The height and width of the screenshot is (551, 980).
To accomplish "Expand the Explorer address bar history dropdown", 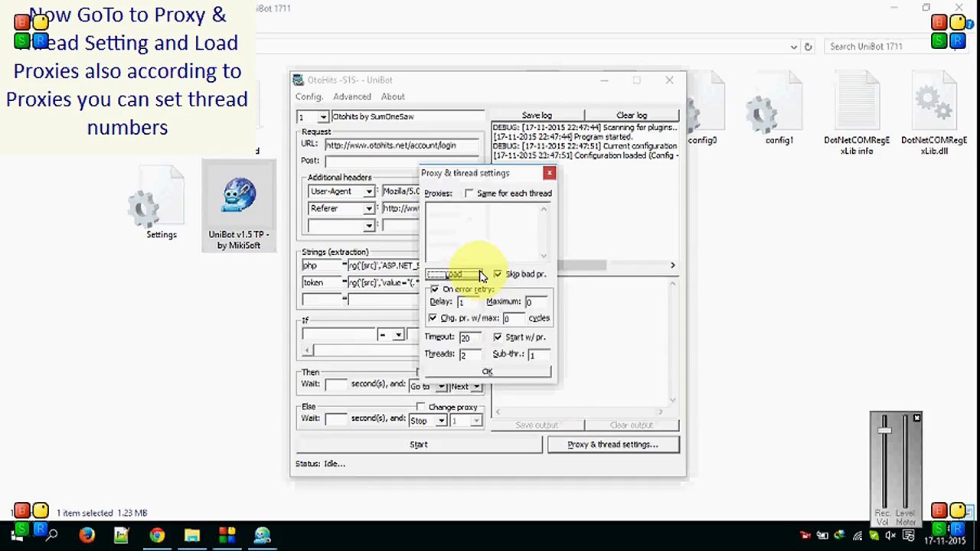I will pyautogui.click(x=794, y=47).
